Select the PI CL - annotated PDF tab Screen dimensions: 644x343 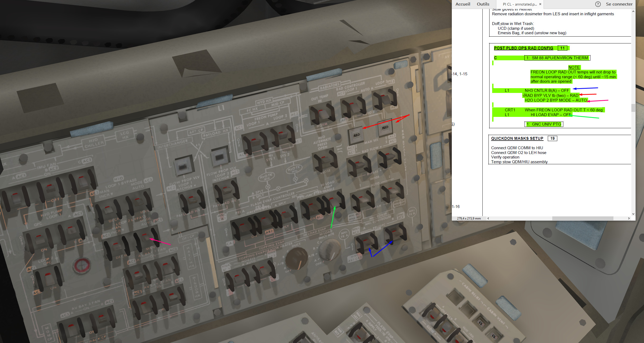(520, 4)
